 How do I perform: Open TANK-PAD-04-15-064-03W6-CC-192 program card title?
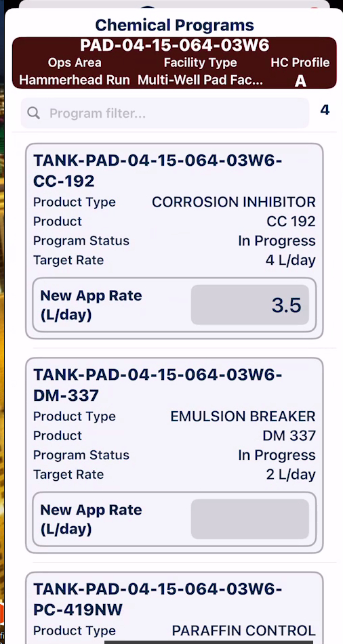point(157,171)
